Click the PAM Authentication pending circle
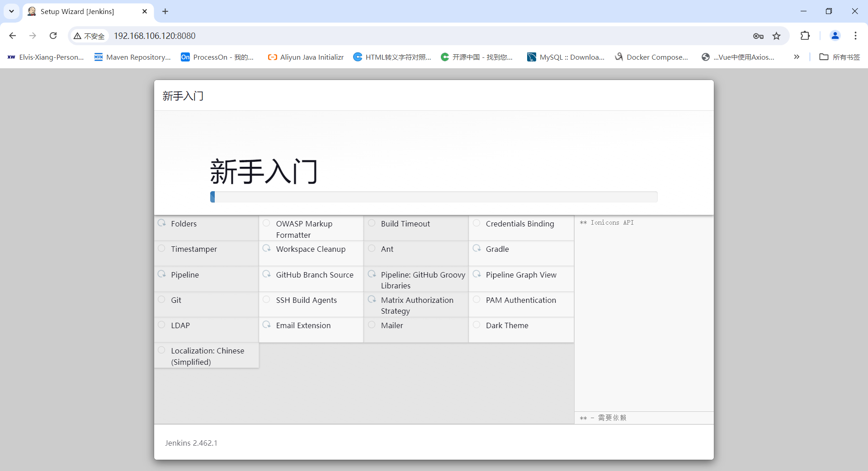 click(476, 299)
